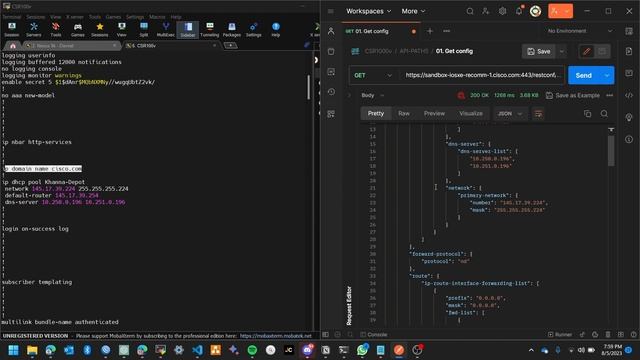
Task: Click the Save button in Postman
Action: coord(539,51)
